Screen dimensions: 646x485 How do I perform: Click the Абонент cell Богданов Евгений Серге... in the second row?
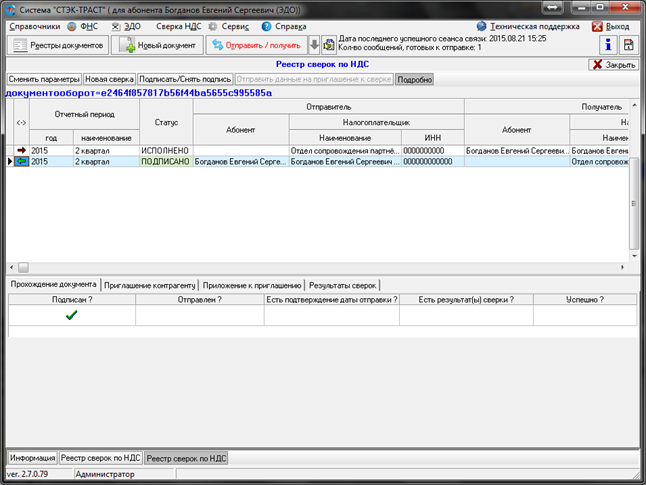[241, 162]
